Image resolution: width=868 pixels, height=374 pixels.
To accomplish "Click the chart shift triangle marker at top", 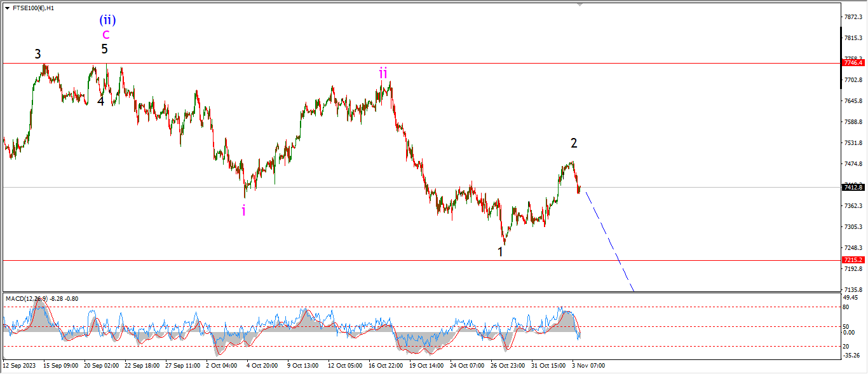I will tap(580, 4).
